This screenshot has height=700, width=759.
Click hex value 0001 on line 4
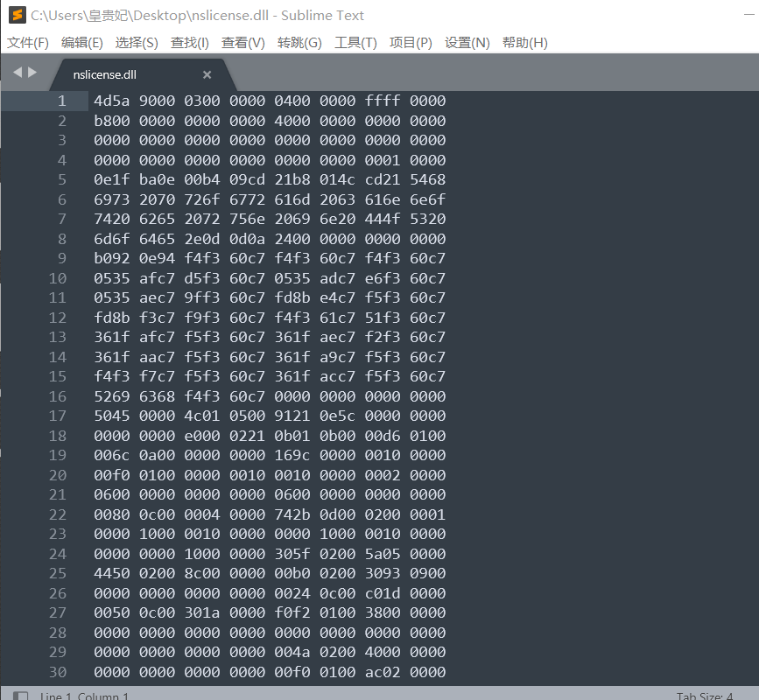pos(383,160)
